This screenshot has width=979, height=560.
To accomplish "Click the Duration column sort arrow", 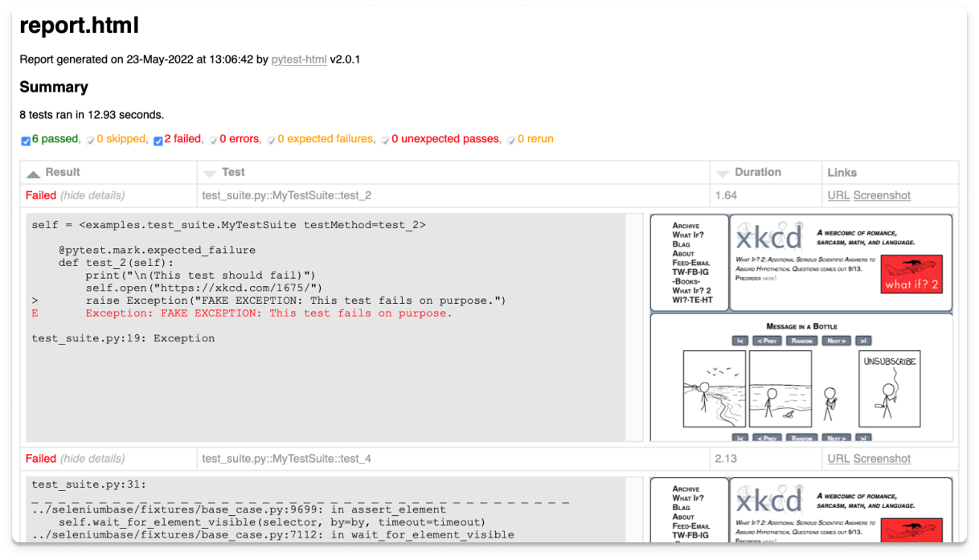I will point(723,174).
